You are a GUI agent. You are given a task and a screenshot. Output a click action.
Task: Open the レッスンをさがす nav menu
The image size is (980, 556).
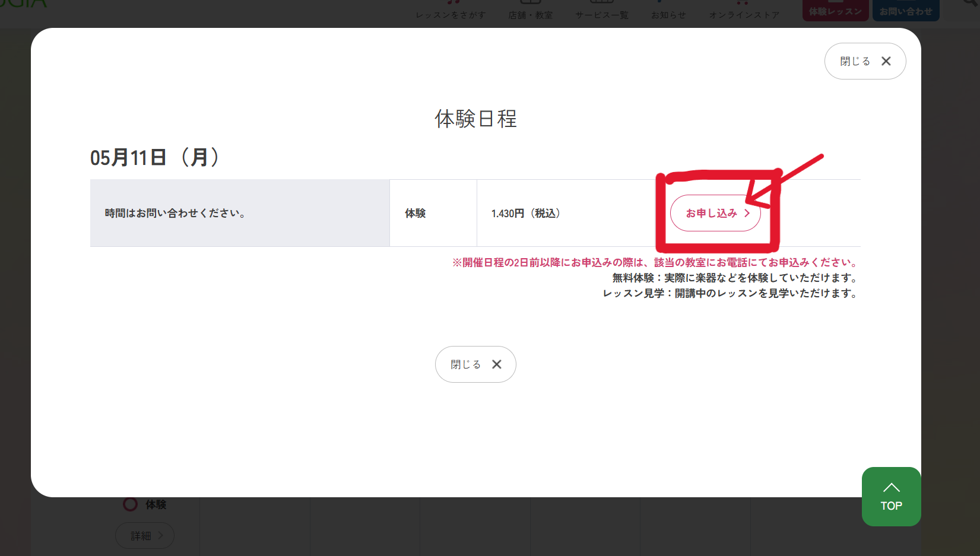451,15
